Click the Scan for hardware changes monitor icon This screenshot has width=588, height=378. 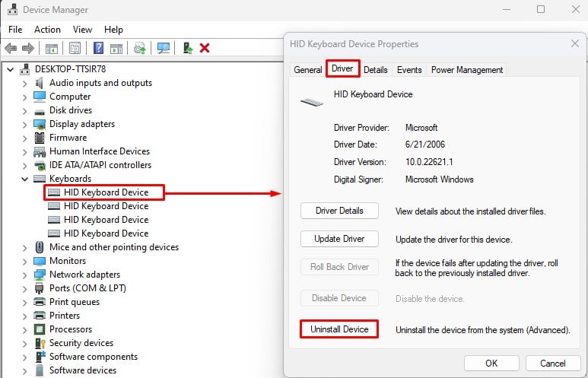[x=164, y=48]
